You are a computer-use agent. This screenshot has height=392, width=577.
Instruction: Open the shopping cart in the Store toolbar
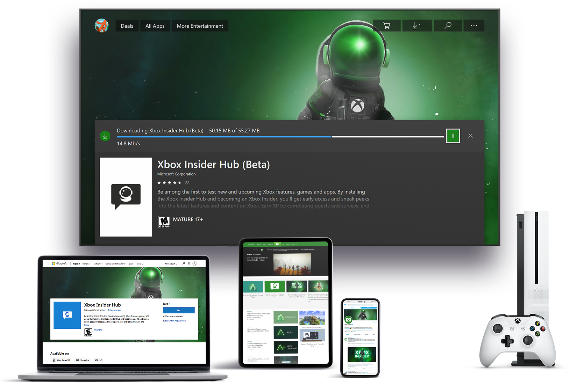(386, 26)
